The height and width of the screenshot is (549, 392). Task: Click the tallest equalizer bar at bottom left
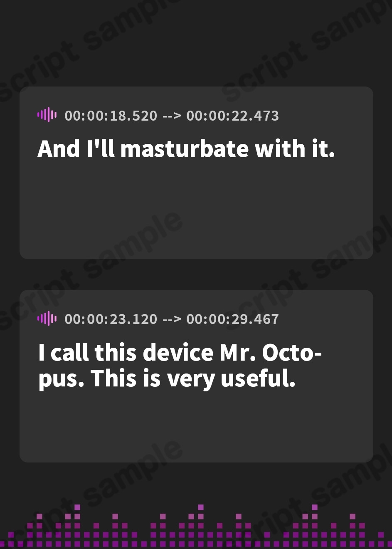77,526
